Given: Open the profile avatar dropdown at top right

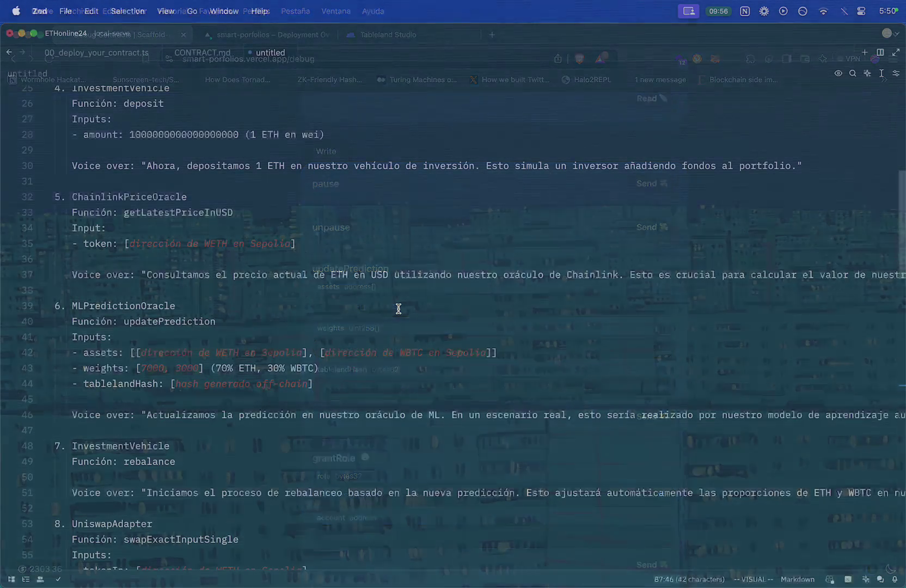Looking at the screenshot, I should pyautogui.click(x=891, y=34).
